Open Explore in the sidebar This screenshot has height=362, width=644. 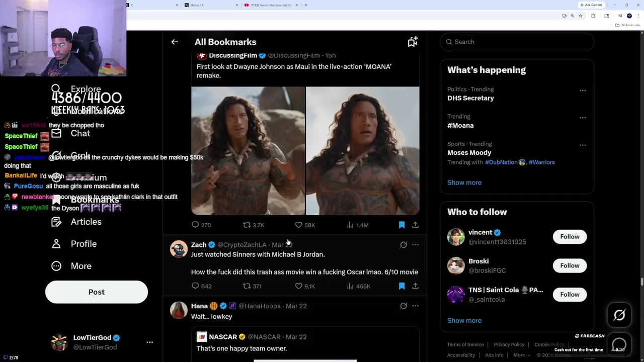tap(76, 89)
